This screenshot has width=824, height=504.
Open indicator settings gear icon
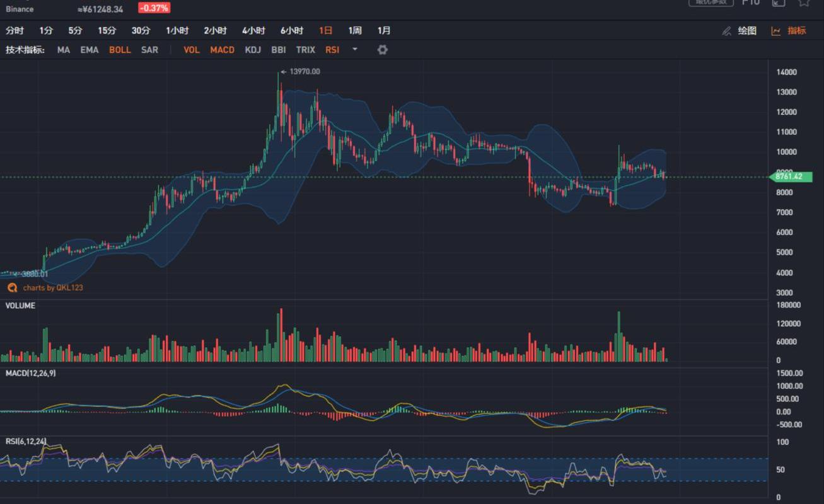[x=382, y=50]
